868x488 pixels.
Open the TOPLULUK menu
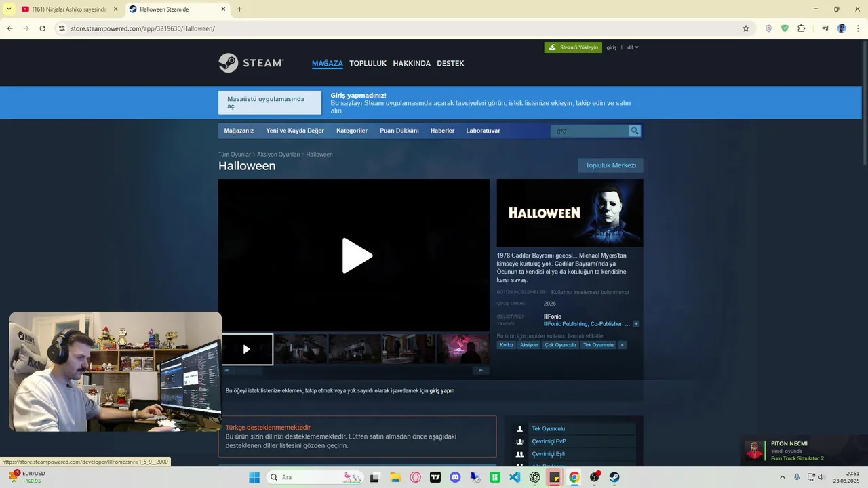point(368,64)
